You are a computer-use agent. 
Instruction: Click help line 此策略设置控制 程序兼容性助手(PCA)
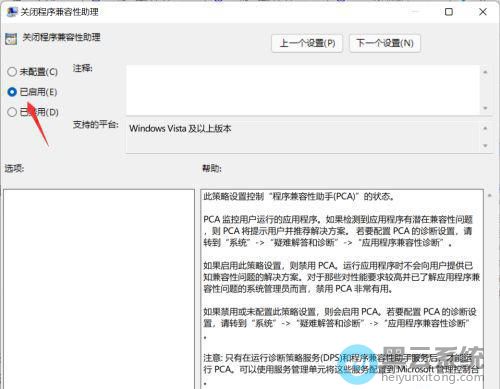(x=299, y=196)
